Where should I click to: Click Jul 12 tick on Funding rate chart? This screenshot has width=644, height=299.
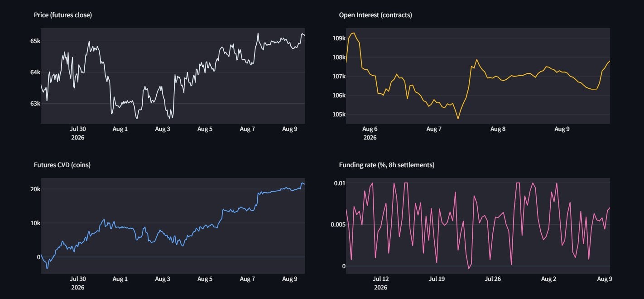[x=380, y=279]
